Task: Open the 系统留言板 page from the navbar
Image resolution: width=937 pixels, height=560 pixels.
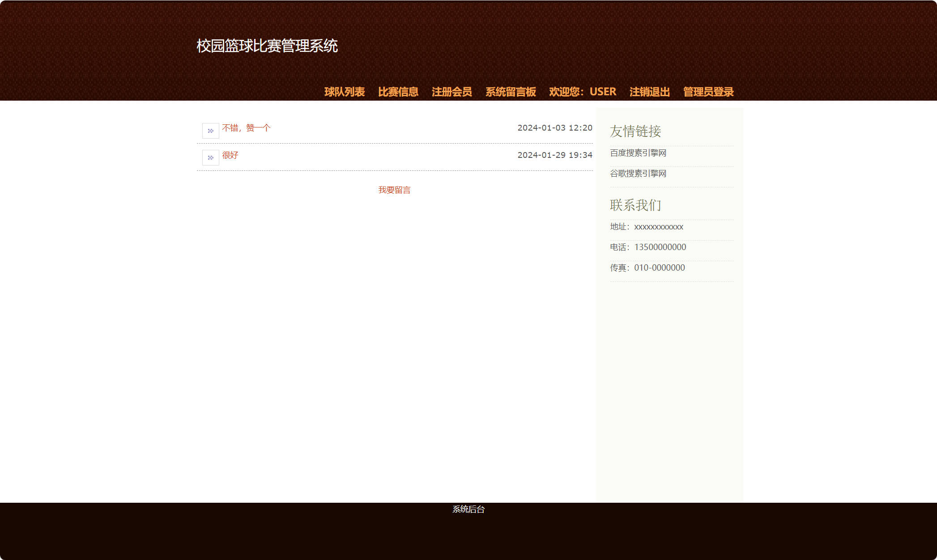Action: 511,92
